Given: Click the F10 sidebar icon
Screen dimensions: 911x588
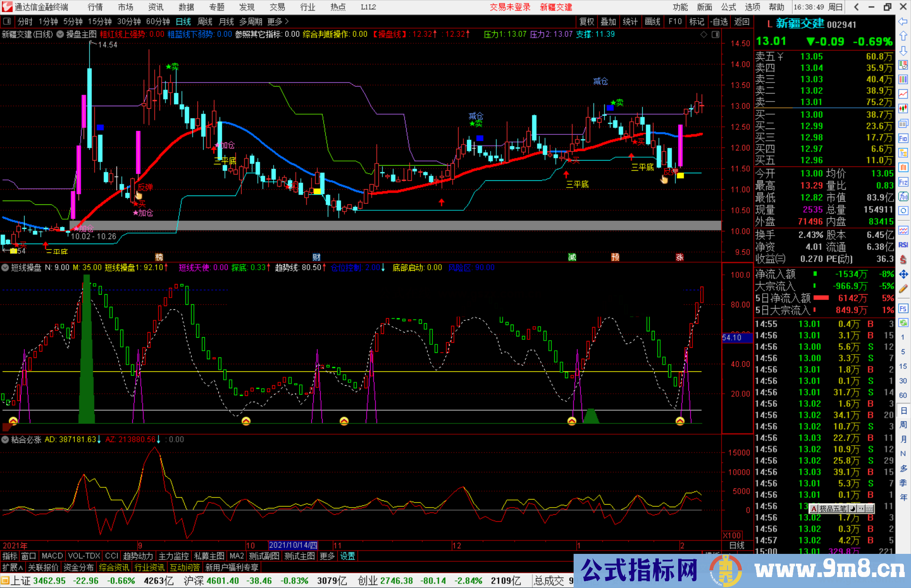Looking at the screenshot, I should [903, 138].
